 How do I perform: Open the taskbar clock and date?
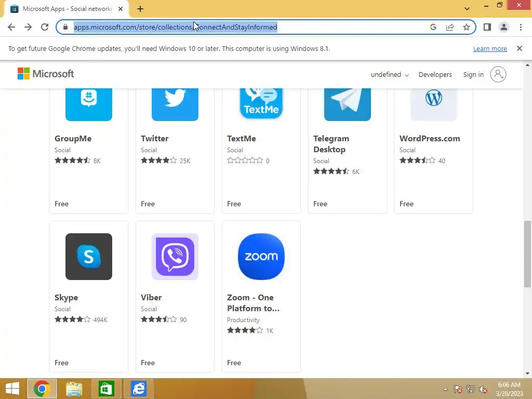point(509,389)
